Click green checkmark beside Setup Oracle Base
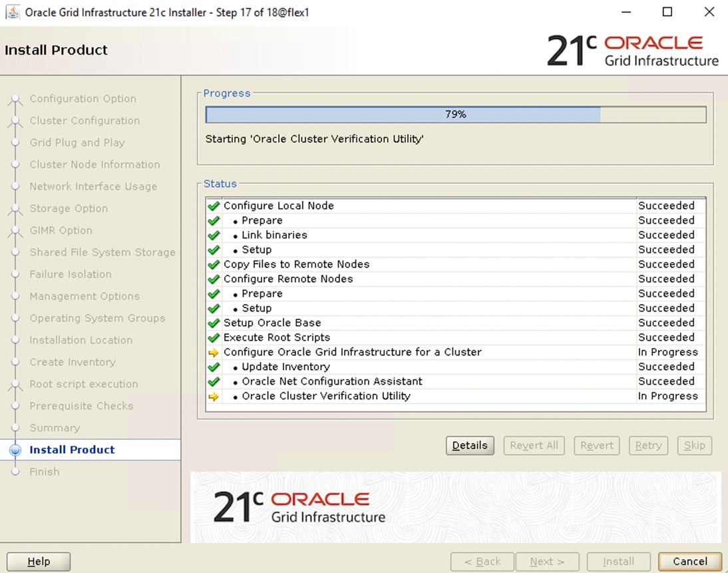The image size is (728, 573). 214,323
